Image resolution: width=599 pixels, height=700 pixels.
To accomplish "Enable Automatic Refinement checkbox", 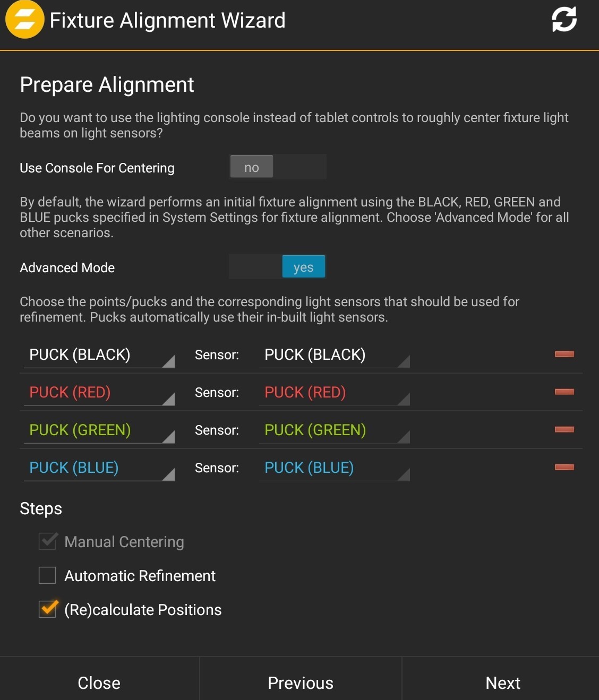I will [x=47, y=575].
